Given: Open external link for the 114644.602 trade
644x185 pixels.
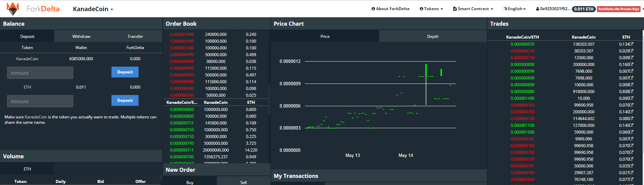Looking at the screenshot, I should pyautogui.click(x=631, y=118).
